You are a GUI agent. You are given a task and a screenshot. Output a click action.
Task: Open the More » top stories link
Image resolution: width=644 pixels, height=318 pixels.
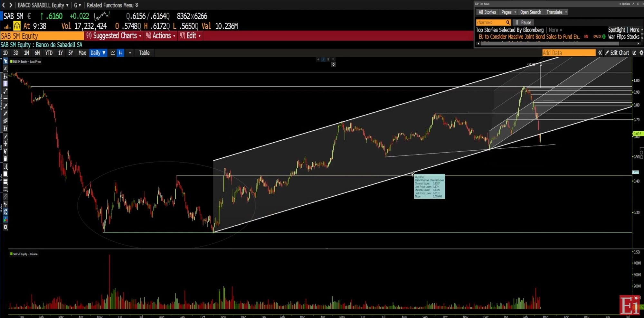click(555, 30)
